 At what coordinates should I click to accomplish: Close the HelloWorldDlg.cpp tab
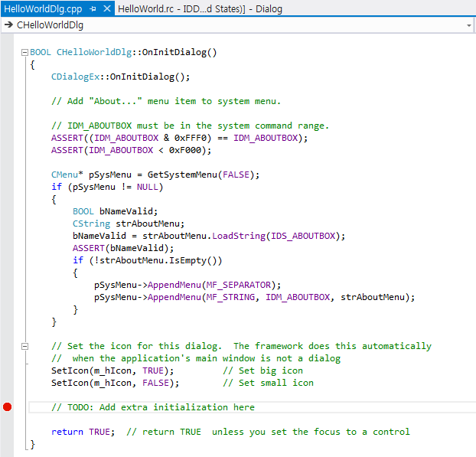(107, 8)
